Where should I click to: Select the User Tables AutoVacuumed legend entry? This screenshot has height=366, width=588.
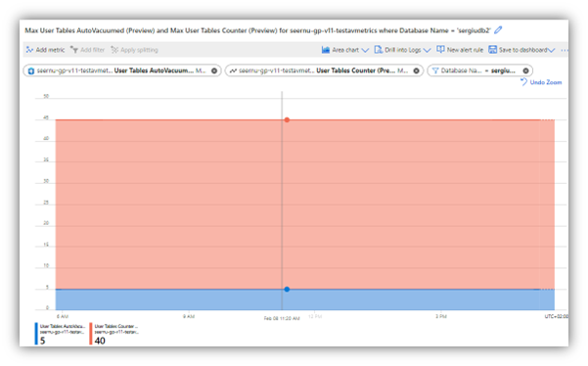pyautogui.click(x=60, y=334)
